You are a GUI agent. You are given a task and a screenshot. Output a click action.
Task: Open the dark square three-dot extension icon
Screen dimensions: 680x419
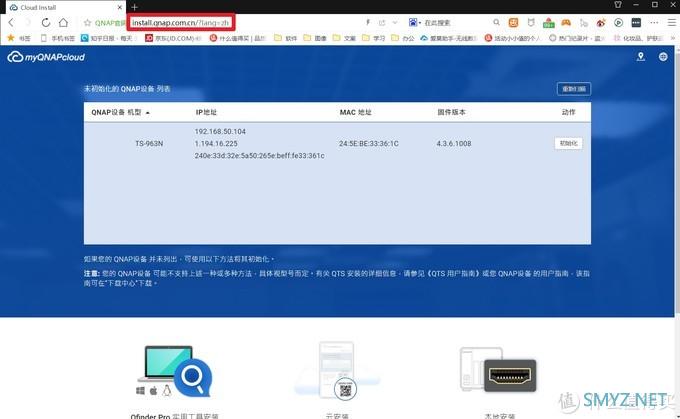tap(636, 23)
